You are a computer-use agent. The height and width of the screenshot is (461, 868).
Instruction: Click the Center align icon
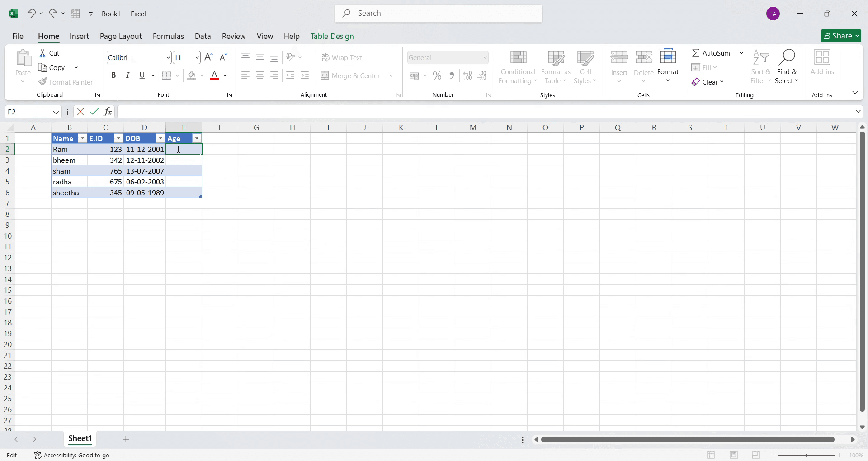260,76
